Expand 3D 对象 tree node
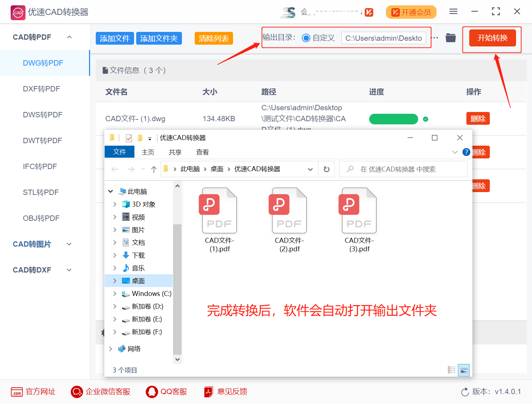This screenshot has width=532, height=404. click(x=115, y=204)
